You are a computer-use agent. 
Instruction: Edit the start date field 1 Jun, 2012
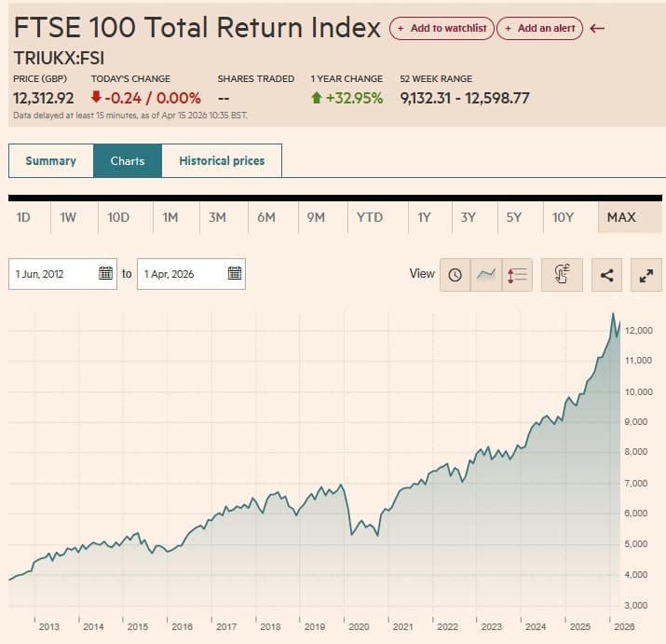coord(62,274)
